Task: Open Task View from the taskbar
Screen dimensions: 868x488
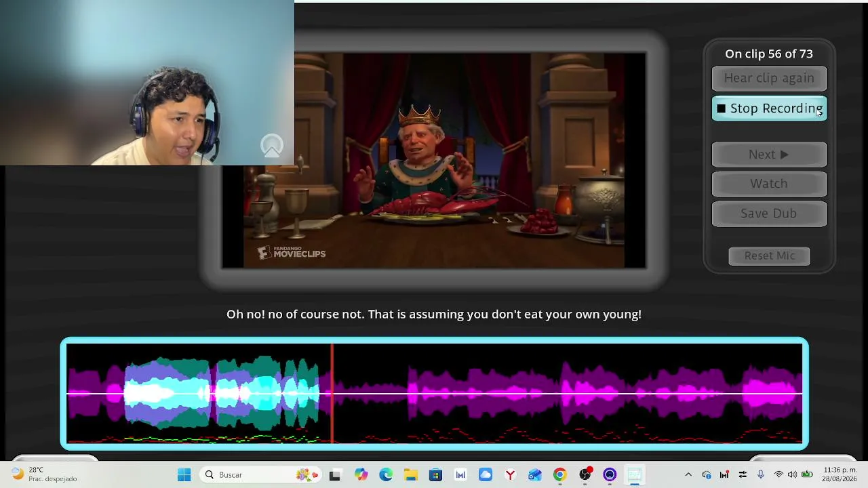Action: [x=334, y=475]
